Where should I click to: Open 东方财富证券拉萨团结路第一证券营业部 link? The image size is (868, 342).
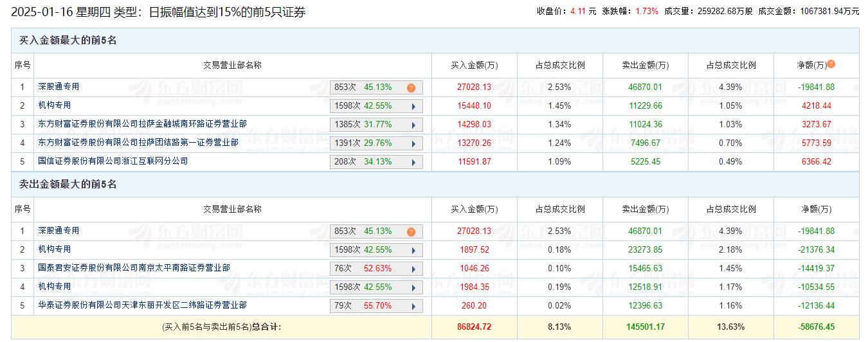(x=138, y=143)
